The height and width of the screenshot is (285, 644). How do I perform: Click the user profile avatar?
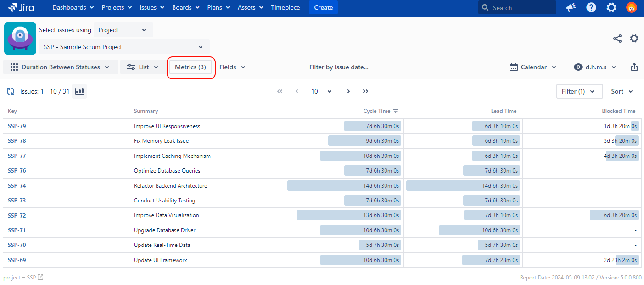pyautogui.click(x=632, y=8)
